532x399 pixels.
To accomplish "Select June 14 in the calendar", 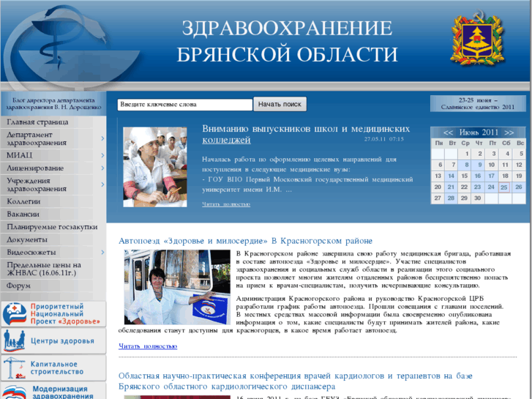I will (x=451, y=176).
